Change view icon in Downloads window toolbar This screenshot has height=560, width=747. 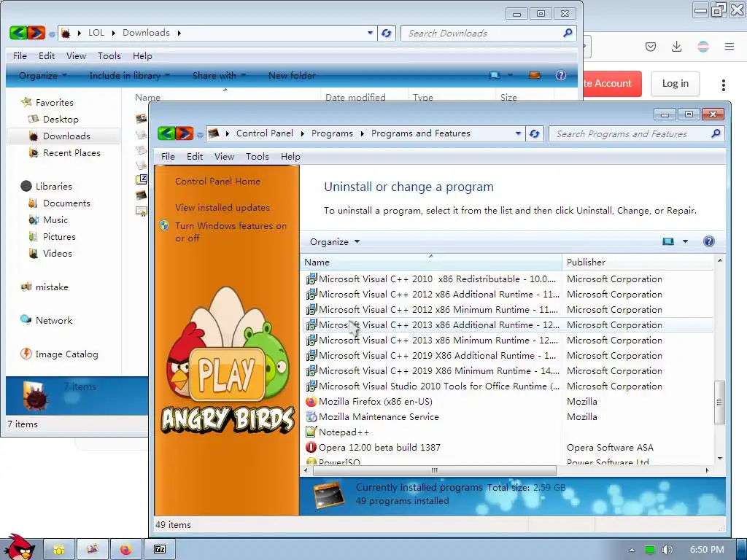495,75
